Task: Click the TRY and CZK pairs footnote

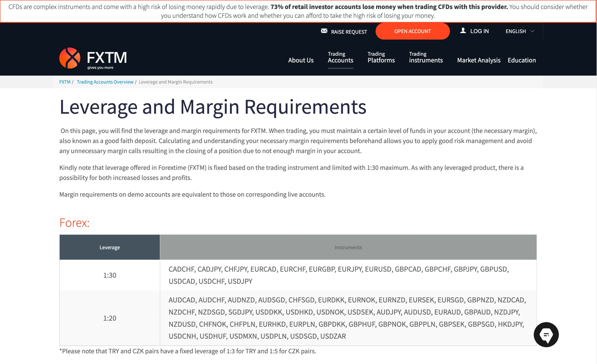Action: [x=188, y=351]
